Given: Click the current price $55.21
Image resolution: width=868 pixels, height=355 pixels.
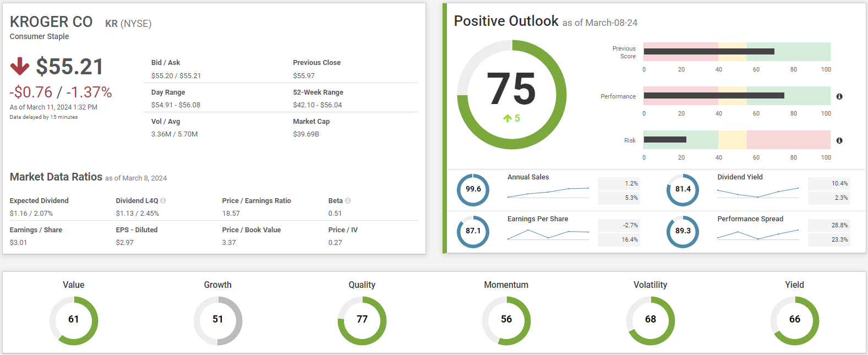Looking at the screenshot, I should (70, 67).
